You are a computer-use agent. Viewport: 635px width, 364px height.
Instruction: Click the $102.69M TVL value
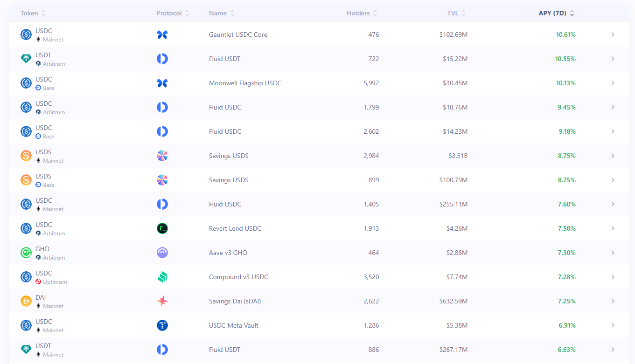click(454, 34)
